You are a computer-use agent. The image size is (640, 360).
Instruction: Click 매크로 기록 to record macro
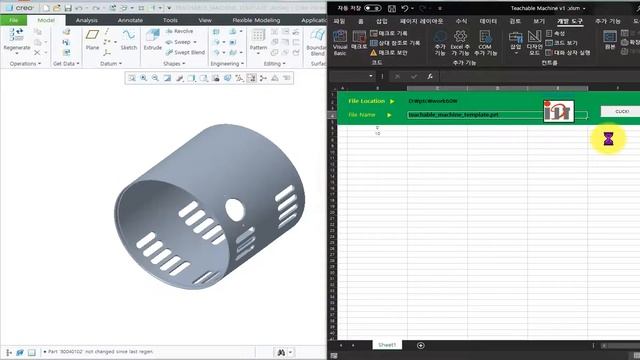[389, 33]
